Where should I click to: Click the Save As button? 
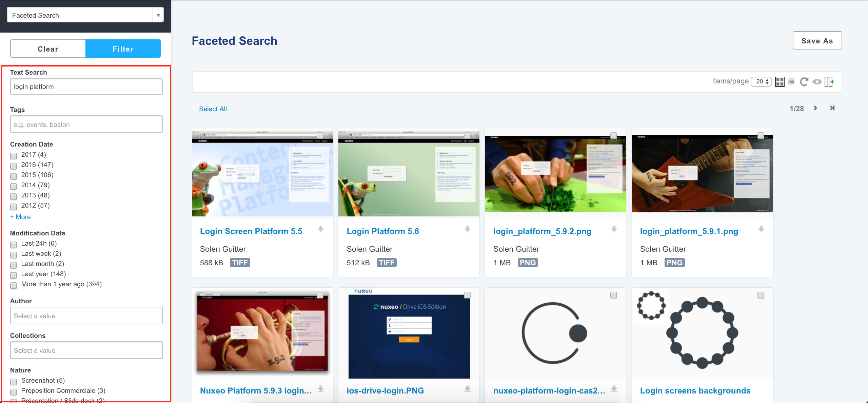[x=817, y=41]
